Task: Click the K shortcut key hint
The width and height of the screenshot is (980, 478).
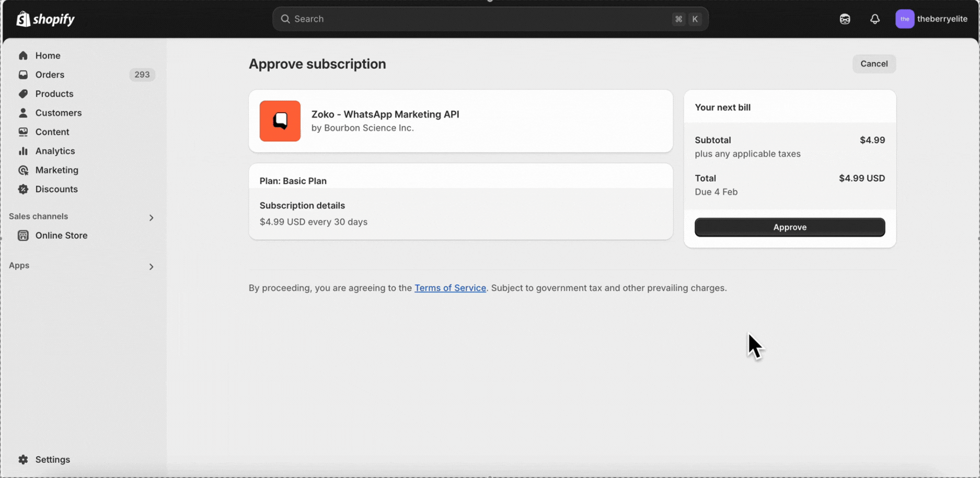Action: pos(695,19)
